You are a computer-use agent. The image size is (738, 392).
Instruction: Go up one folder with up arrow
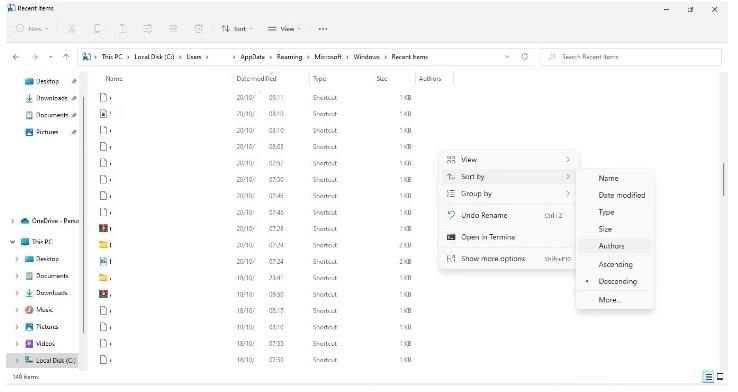[x=66, y=56]
